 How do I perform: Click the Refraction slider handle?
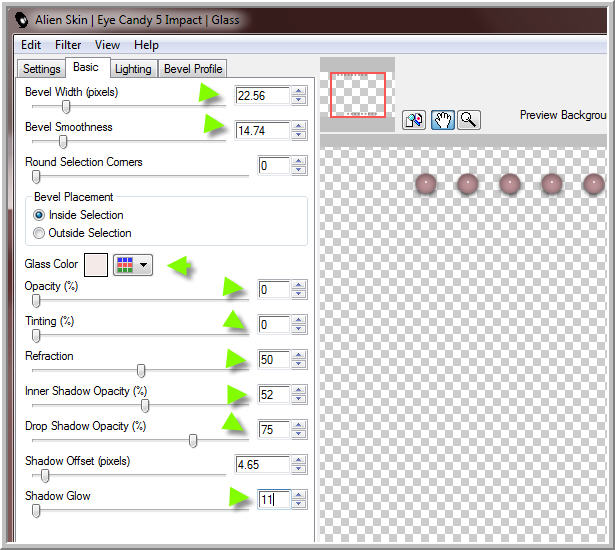(141, 370)
